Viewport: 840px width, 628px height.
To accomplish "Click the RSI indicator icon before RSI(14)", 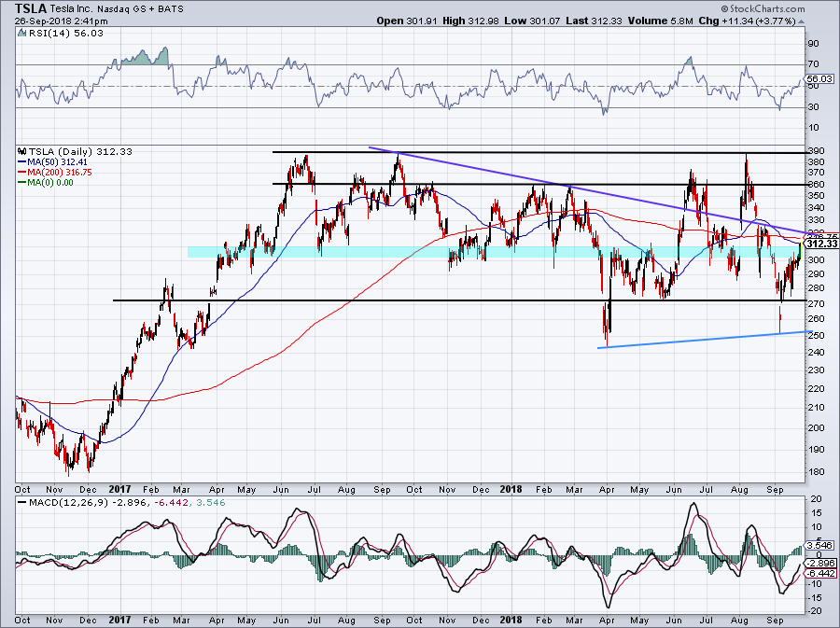I will [x=22, y=33].
